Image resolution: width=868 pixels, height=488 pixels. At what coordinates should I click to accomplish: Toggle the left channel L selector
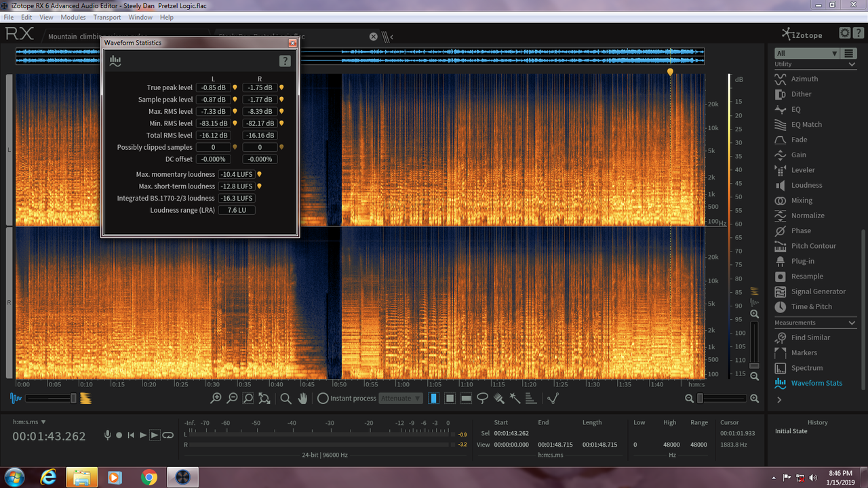click(x=9, y=149)
